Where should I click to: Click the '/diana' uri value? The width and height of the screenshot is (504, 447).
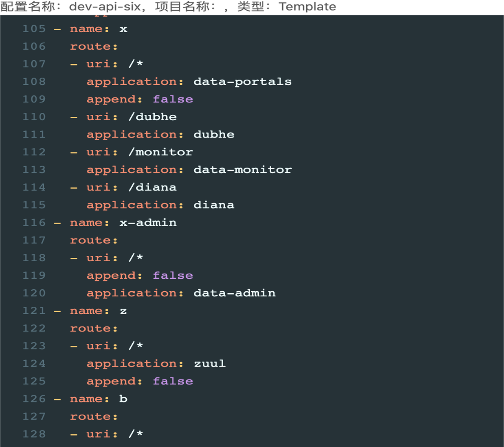point(152,187)
